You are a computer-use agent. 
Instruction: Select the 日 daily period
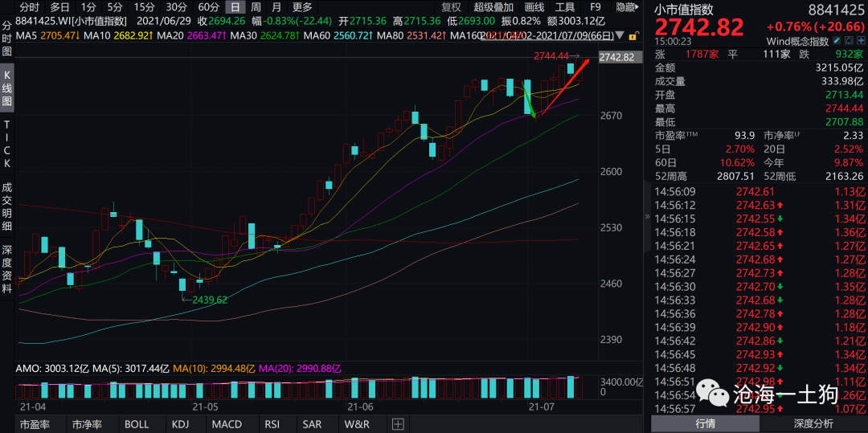pyautogui.click(x=235, y=7)
